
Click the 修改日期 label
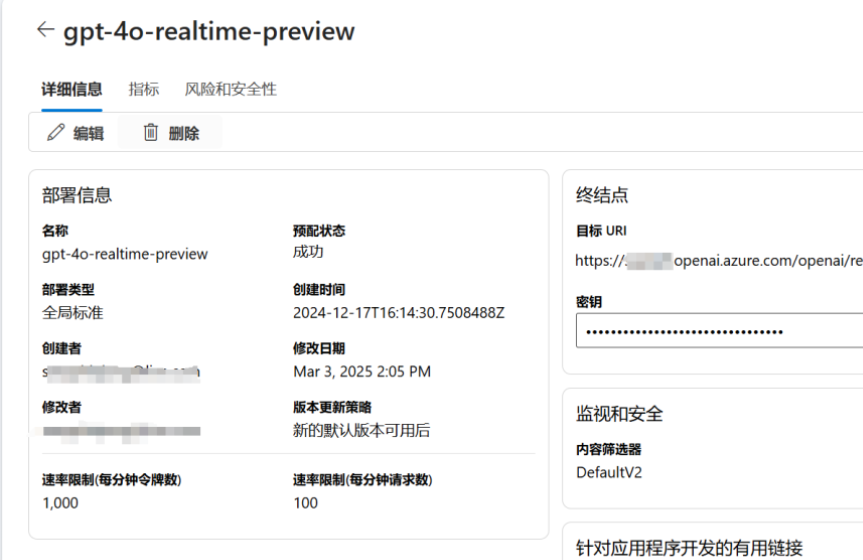tap(319, 348)
